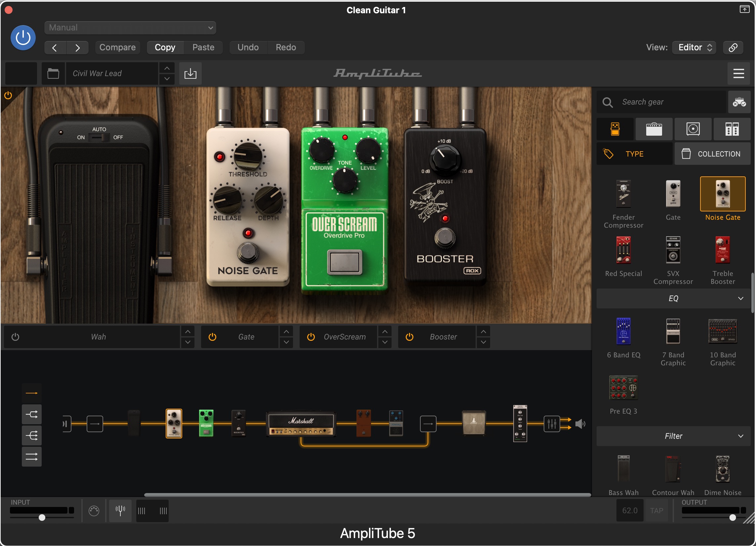Change Gate slot model with down chevron
This screenshot has width=756, height=546.
[x=286, y=342]
